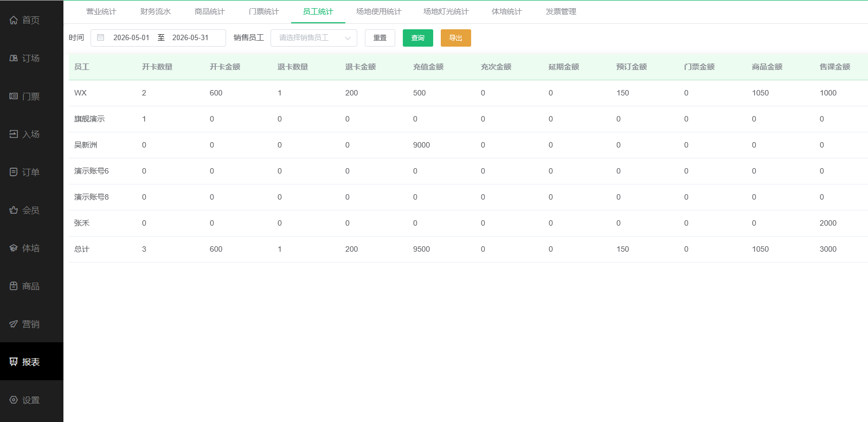Select the 员工统计 tab
868x422 pixels.
click(x=318, y=11)
